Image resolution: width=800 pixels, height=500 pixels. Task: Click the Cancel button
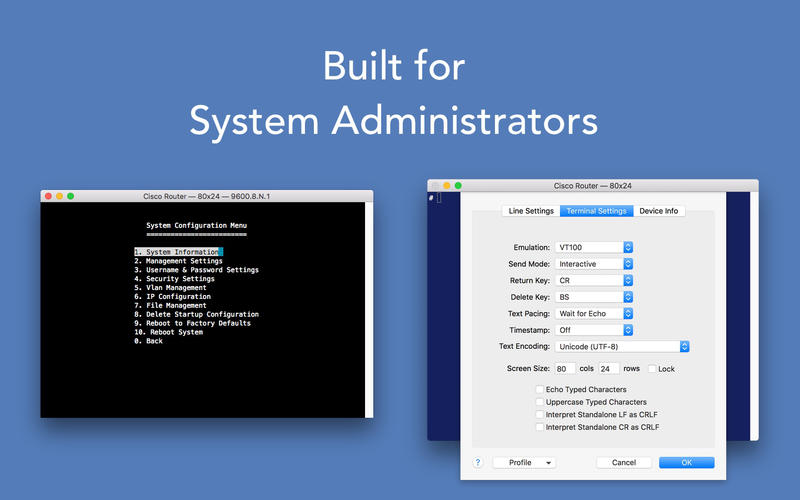623,463
